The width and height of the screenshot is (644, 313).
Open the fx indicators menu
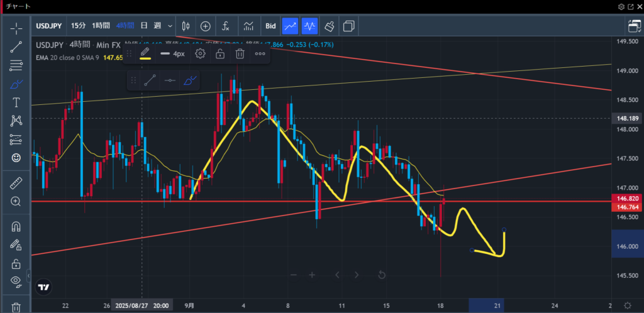pos(225,26)
